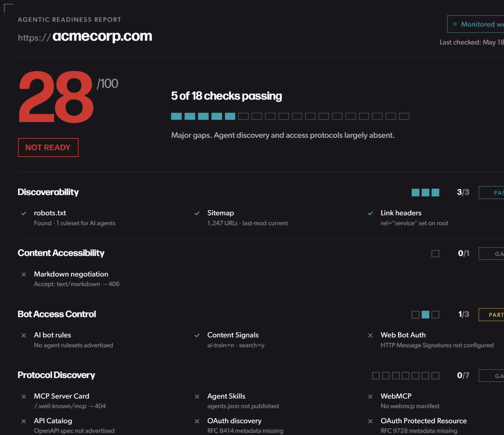504x435 pixels.
Task: Click the AI bot rules check title
Action: point(52,335)
